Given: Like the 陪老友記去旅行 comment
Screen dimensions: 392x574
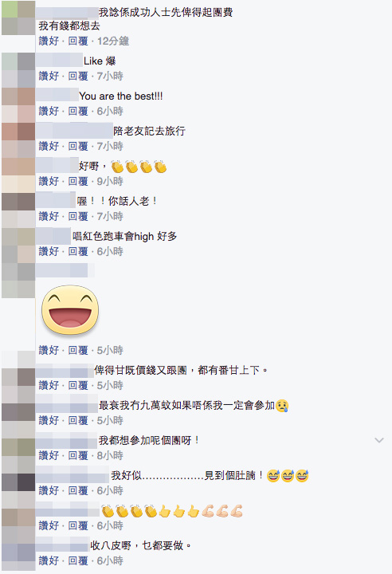Looking at the screenshot, I should coord(49,146).
